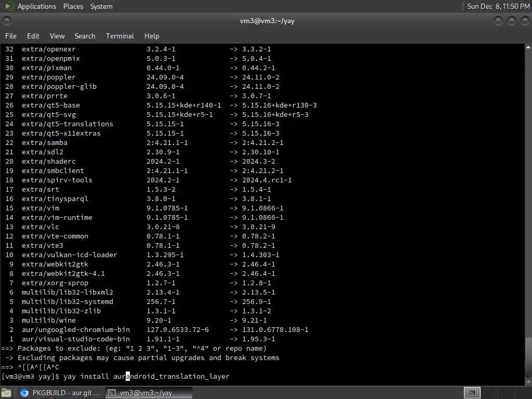Click the terminal icon in the taskbar entry

click(x=111, y=393)
